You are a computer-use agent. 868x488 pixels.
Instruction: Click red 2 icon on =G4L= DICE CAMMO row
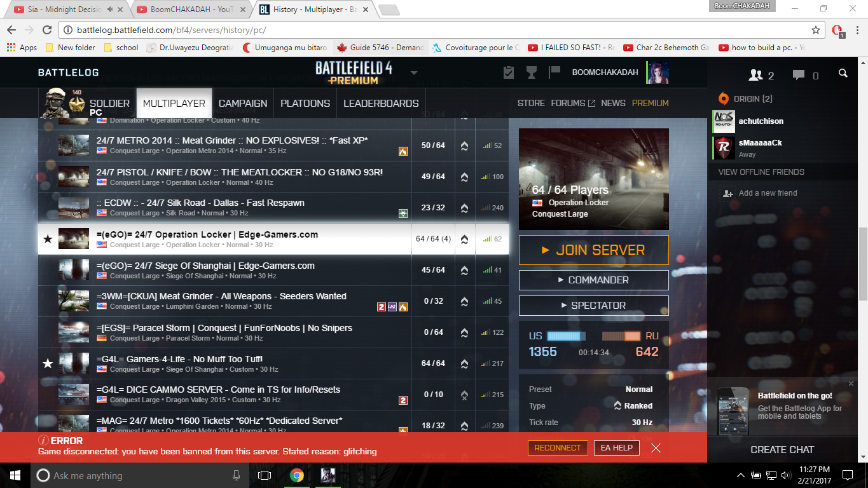[403, 400]
